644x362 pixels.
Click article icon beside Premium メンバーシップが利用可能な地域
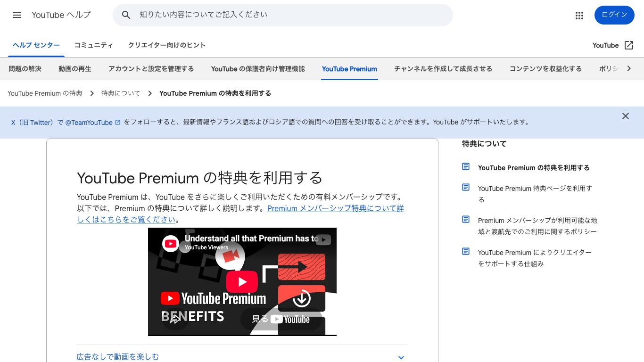click(x=466, y=219)
